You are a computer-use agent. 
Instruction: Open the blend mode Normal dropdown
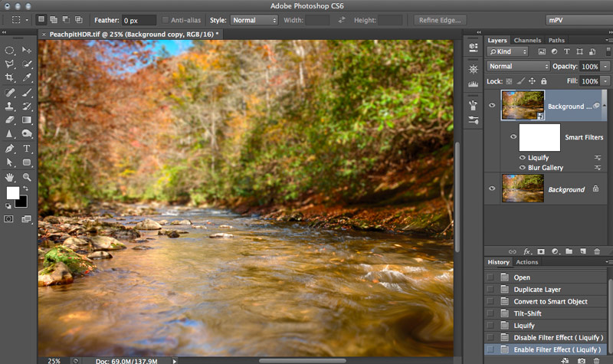pyautogui.click(x=518, y=67)
